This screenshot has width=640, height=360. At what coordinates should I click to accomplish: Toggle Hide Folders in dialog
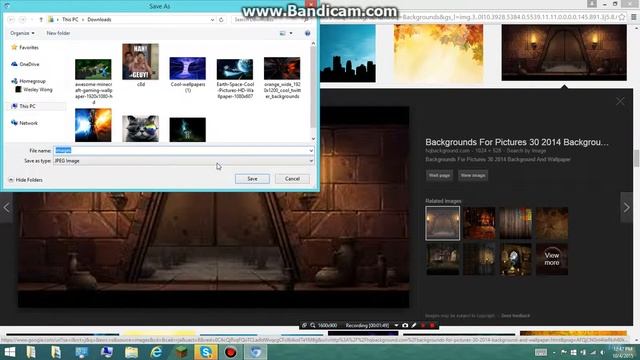(x=25, y=180)
